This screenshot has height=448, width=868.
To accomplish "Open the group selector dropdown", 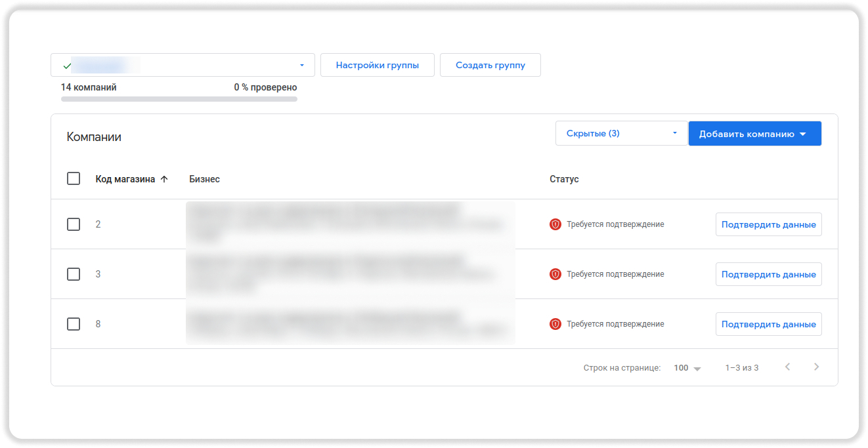I will (x=183, y=65).
